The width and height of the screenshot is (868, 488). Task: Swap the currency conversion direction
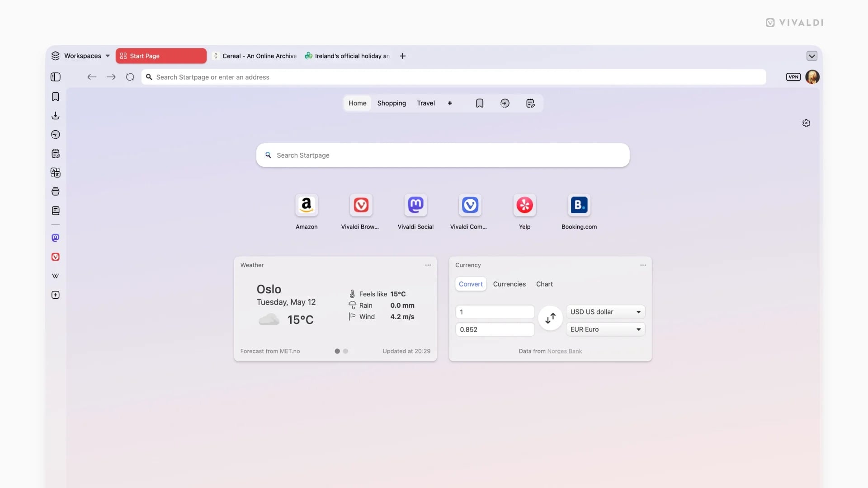tap(550, 319)
